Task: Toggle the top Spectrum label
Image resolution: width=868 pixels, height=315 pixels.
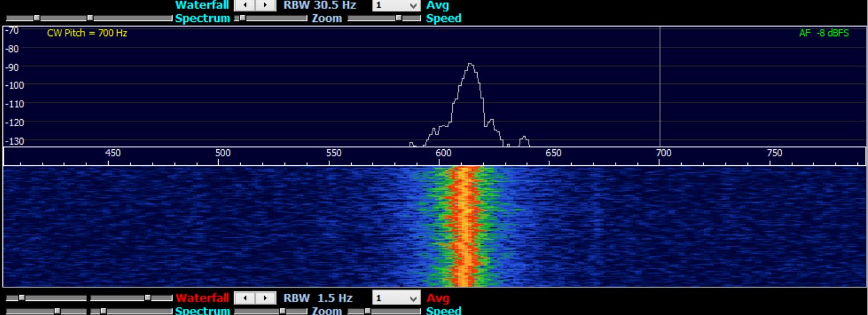Action: point(202,18)
